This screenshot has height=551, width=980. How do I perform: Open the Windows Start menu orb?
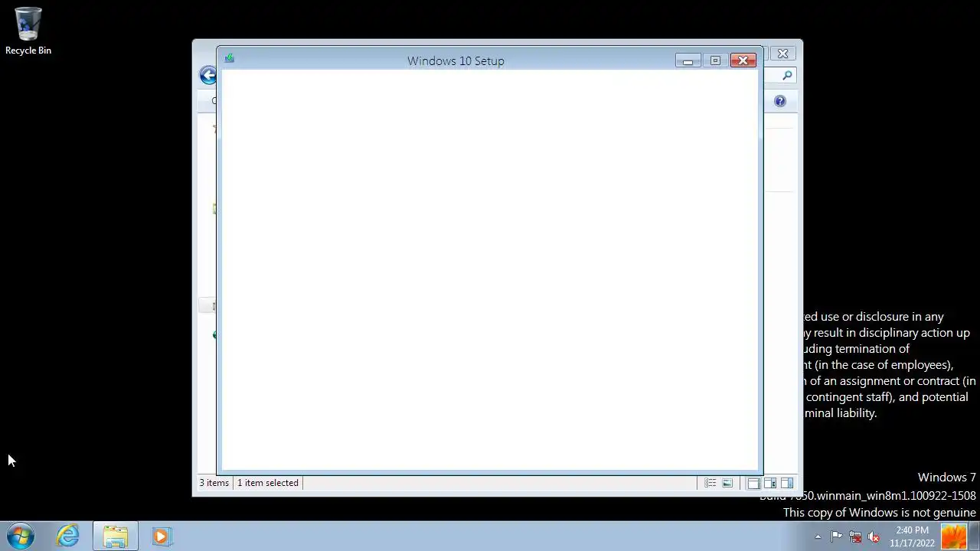tap(21, 536)
